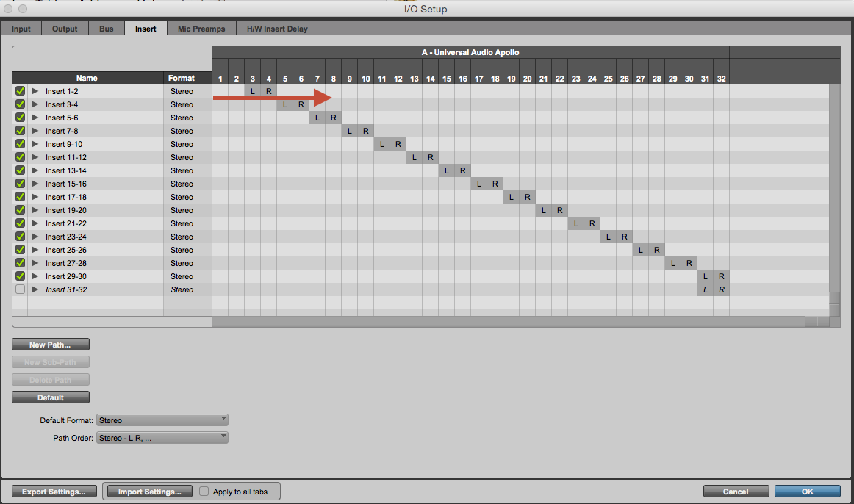Switch to the Output tab
The height and width of the screenshot is (504, 854).
pyautogui.click(x=64, y=28)
